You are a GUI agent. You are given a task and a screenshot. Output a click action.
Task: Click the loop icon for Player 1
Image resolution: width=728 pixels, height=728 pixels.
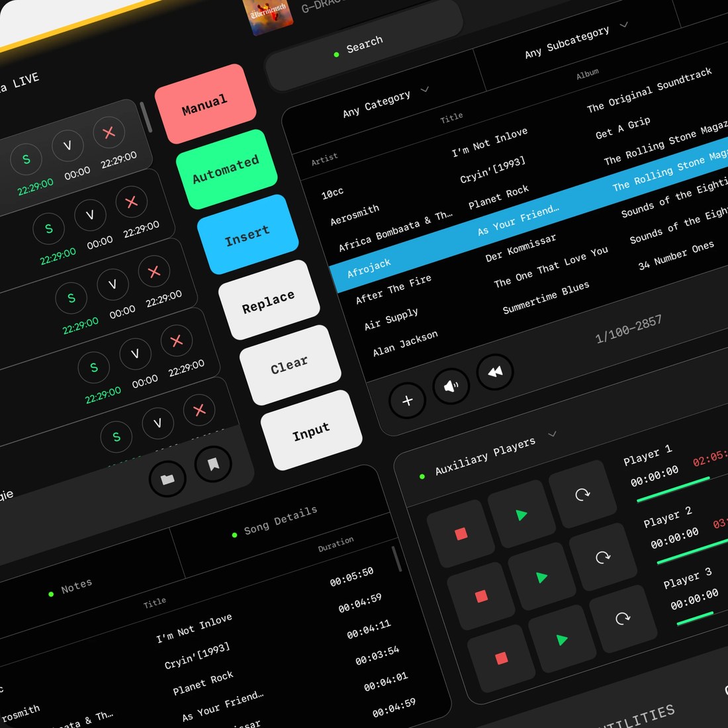click(x=582, y=494)
